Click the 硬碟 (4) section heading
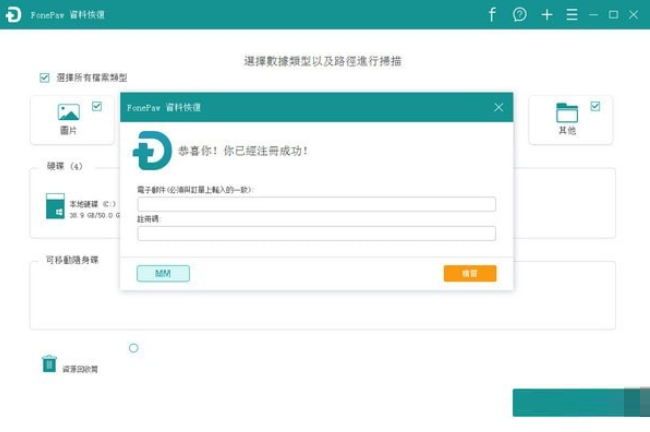 65,166
